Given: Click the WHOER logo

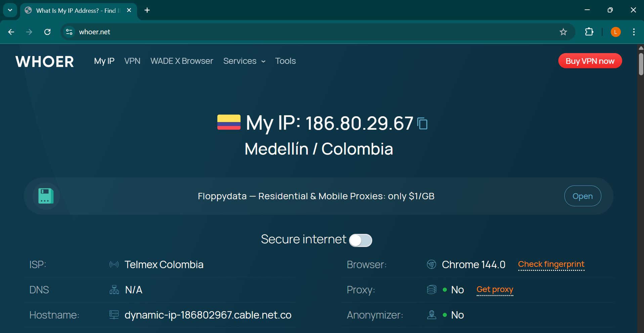Looking at the screenshot, I should click(45, 61).
